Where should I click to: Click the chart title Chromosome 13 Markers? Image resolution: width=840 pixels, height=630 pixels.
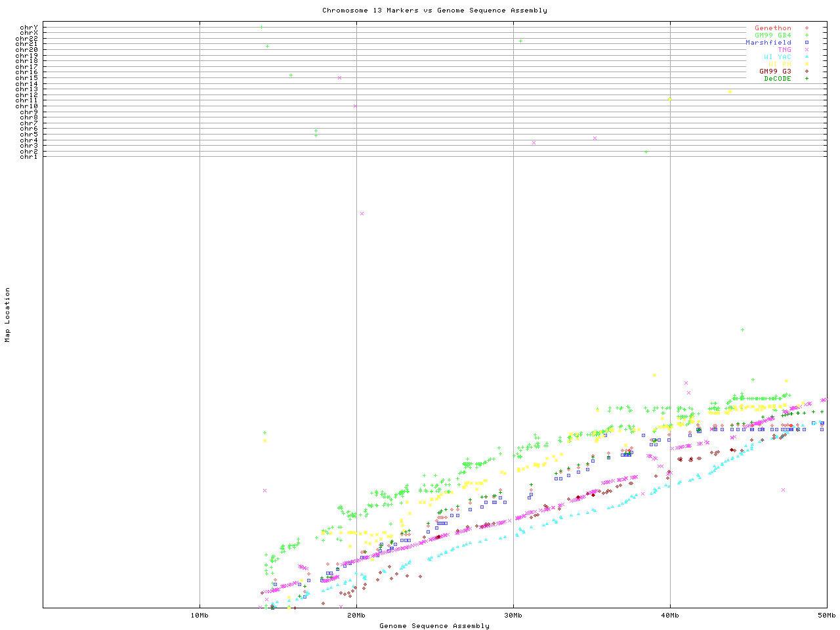(x=434, y=10)
